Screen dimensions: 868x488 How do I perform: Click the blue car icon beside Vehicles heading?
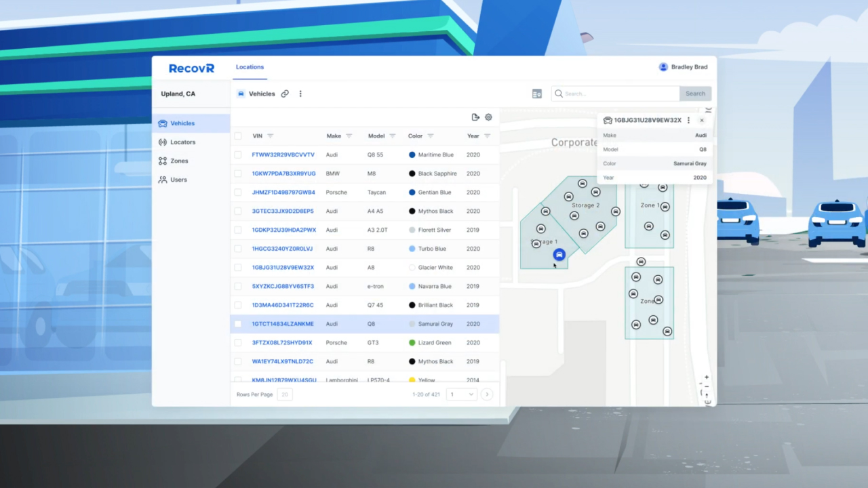(x=241, y=94)
